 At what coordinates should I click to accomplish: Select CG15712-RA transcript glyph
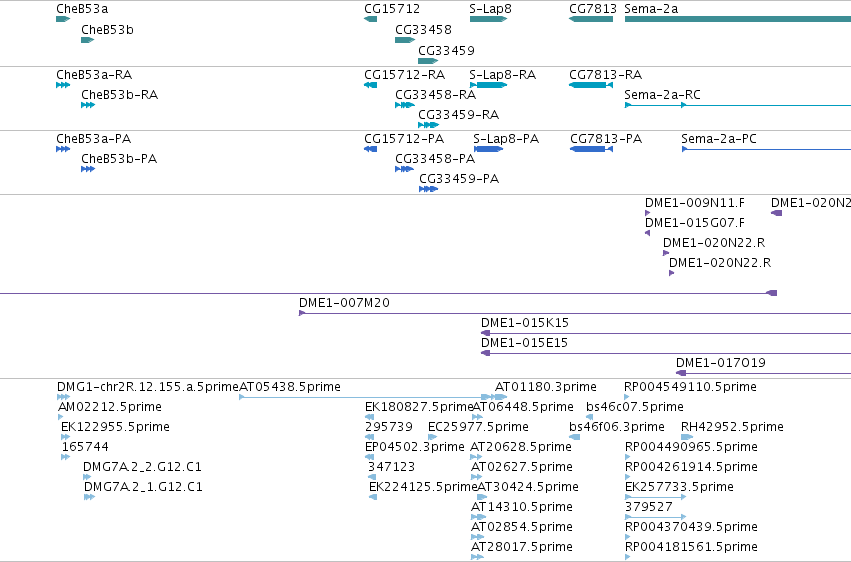(370, 85)
